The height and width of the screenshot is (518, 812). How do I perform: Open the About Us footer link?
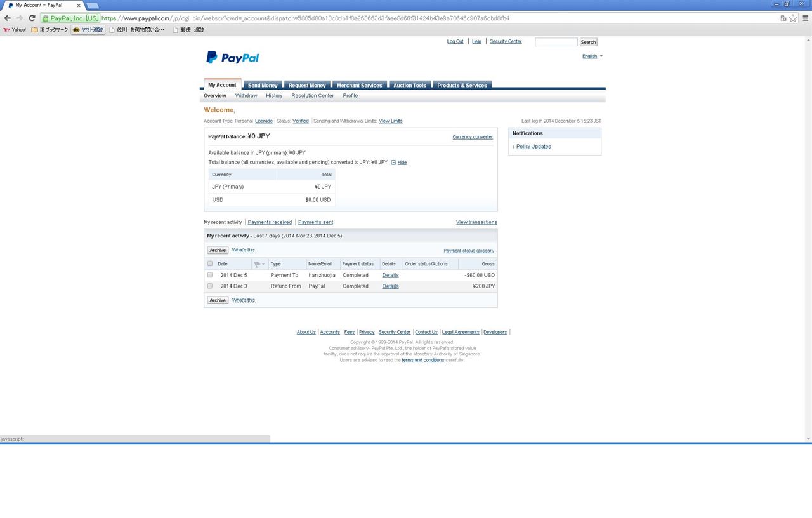(306, 332)
